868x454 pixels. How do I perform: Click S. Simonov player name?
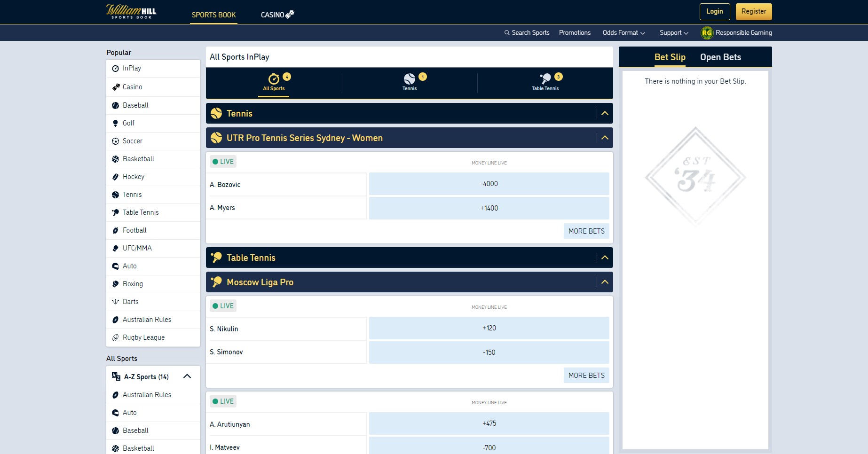(x=226, y=352)
